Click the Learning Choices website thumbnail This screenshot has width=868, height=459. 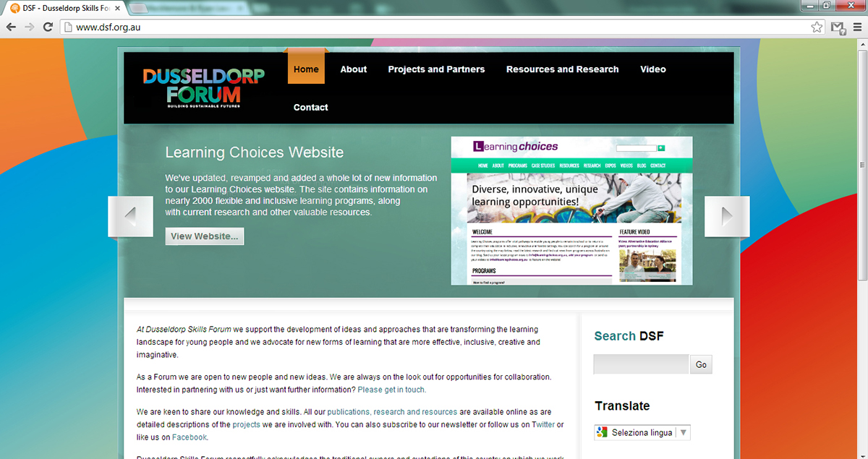[x=571, y=210]
